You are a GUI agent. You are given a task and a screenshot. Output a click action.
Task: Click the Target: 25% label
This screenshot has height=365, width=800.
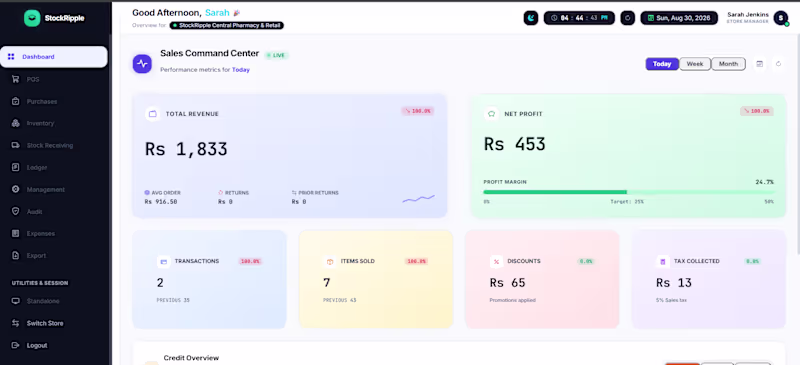pyautogui.click(x=627, y=202)
